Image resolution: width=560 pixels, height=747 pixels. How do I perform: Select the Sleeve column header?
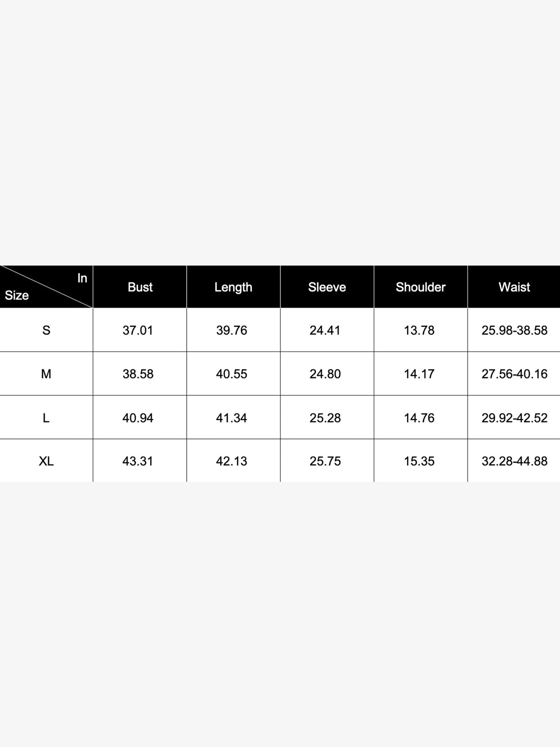point(327,287)
